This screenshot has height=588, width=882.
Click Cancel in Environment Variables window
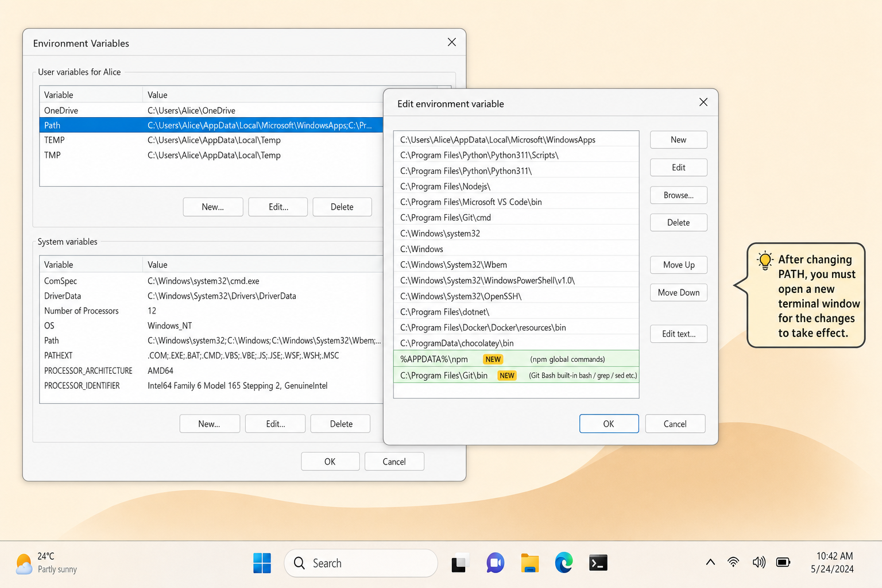tap(394, 462)
